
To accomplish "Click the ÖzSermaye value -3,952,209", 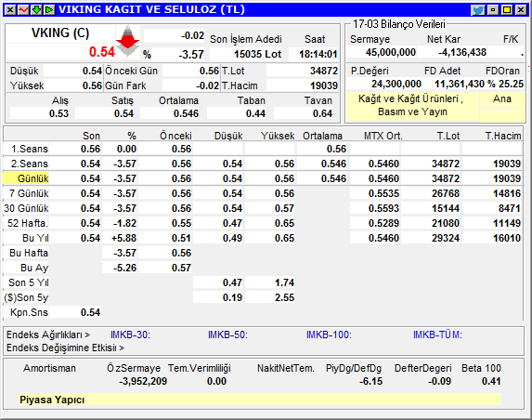I will pos(143,381).
